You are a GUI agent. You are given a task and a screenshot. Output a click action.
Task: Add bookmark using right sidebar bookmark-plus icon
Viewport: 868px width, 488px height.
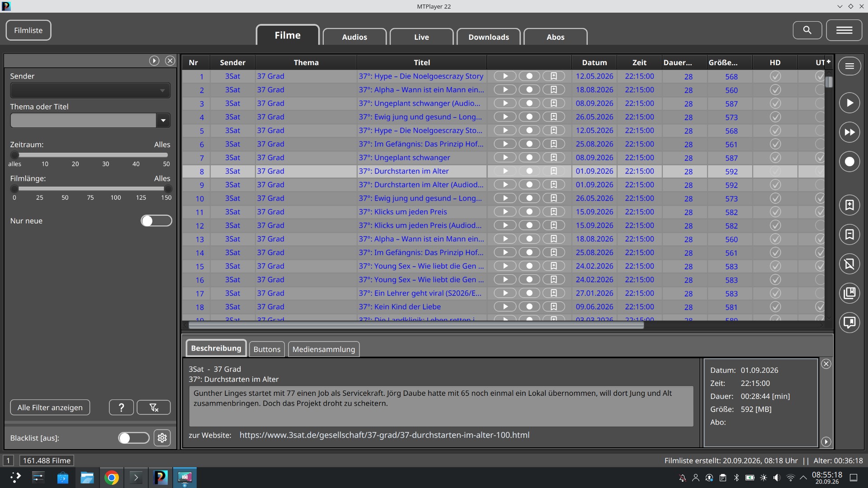pyautogui.click(x=849, y=205)
